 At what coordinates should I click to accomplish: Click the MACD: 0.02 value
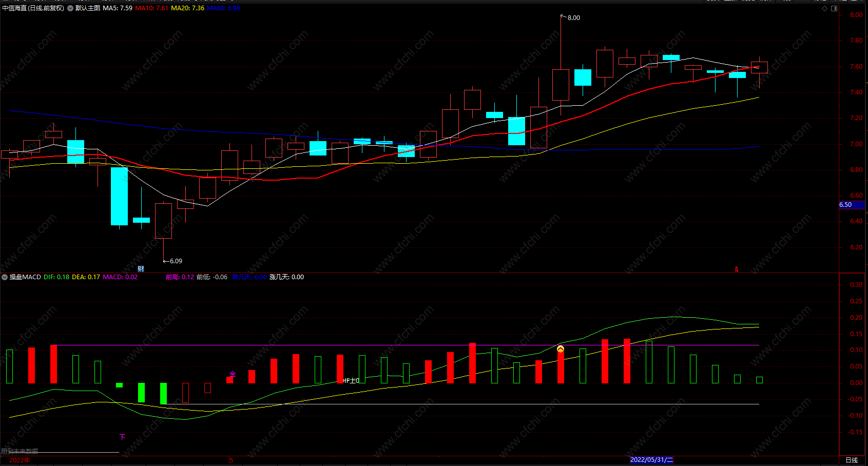pos(120,277)
